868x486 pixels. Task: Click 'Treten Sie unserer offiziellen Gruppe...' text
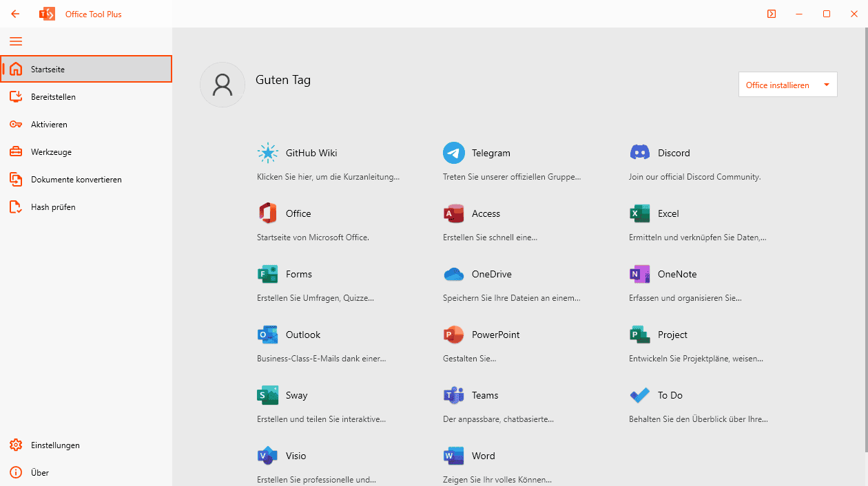(512, 177)
